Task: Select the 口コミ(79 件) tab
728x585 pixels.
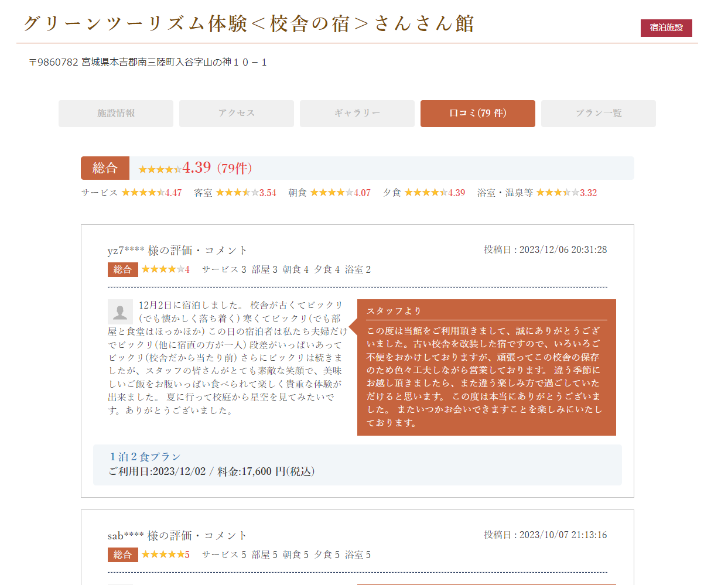Action: click(478, 114)
